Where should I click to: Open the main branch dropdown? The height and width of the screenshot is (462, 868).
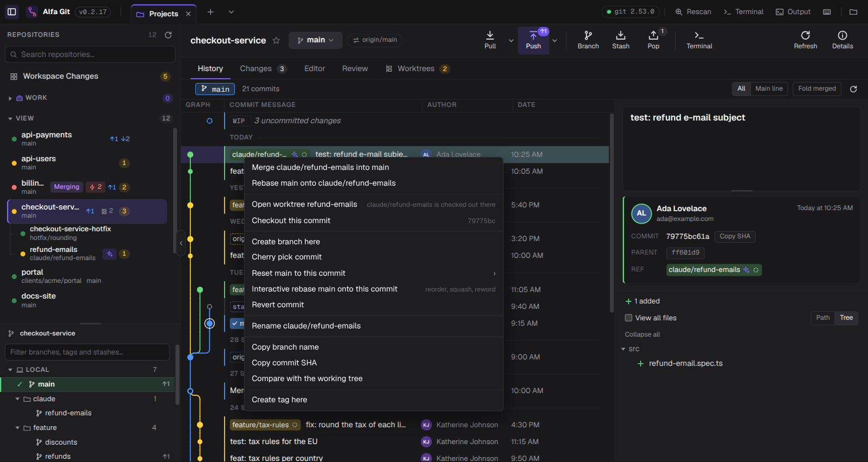(x=315, y=40)
